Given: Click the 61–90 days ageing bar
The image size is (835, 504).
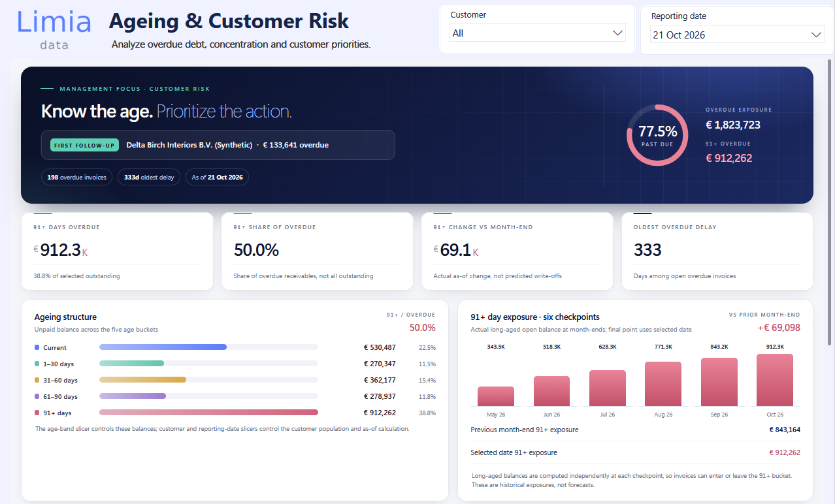Looking at the screenshot, I should [x=133, y=396].
